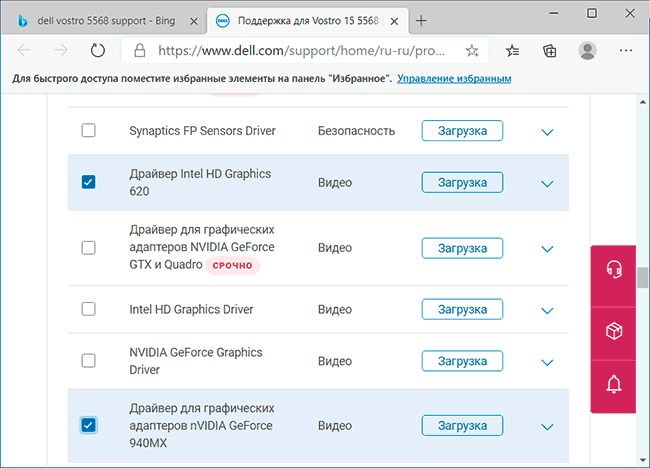
Task: Click the Bing logo on the first tab
Action: pyautogui.click(x=23, y=21)
